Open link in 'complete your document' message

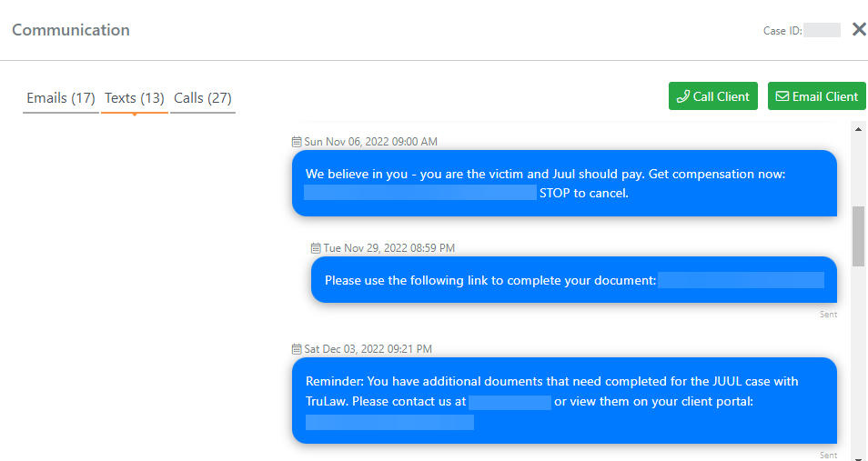point(741,280)
